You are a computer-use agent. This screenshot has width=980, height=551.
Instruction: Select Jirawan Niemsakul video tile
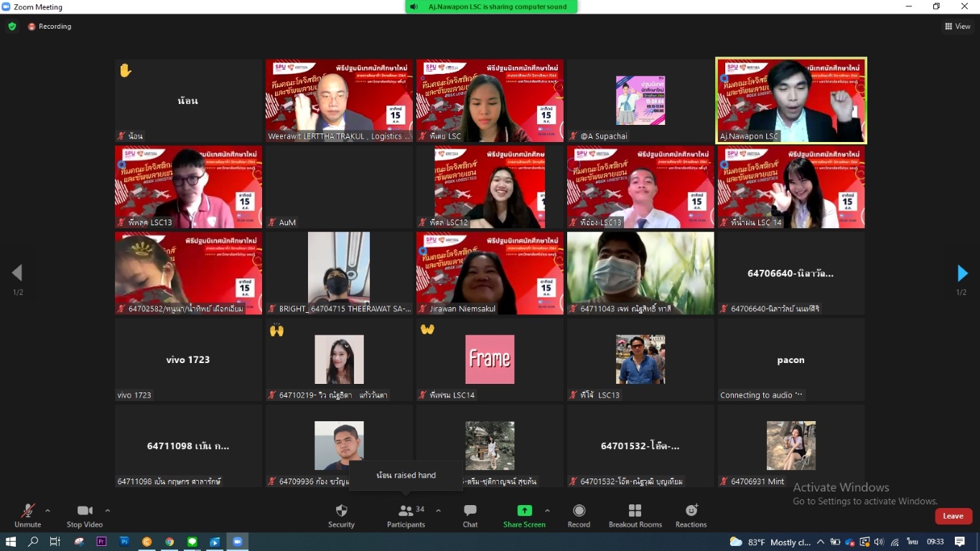pyautogui.click(x=490, y=273)
